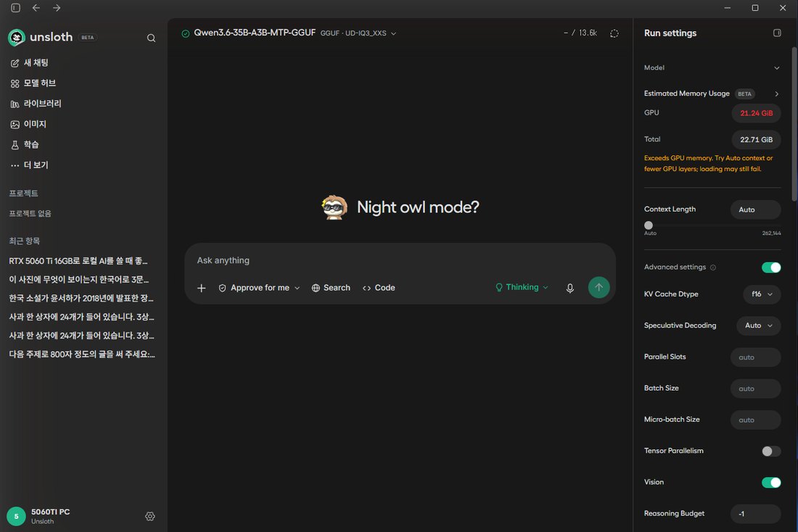
Task: Disable the Vision switch
Action: pyautogui.click(x=771, y=483)
